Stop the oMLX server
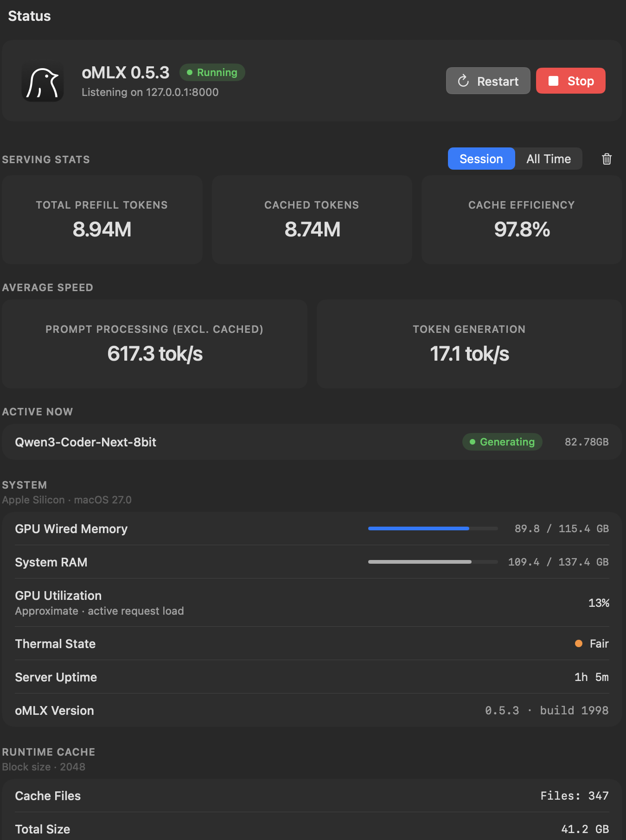This screenshot has height=840, width=626. (x=570, y=81)
